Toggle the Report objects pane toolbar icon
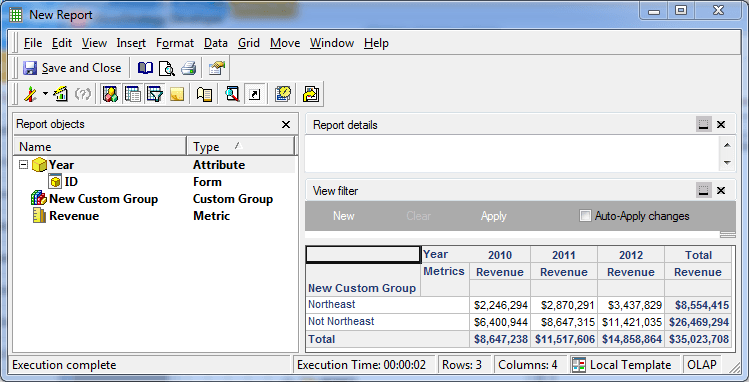Screen dimensions: 749x382 (x=110, y=94)
